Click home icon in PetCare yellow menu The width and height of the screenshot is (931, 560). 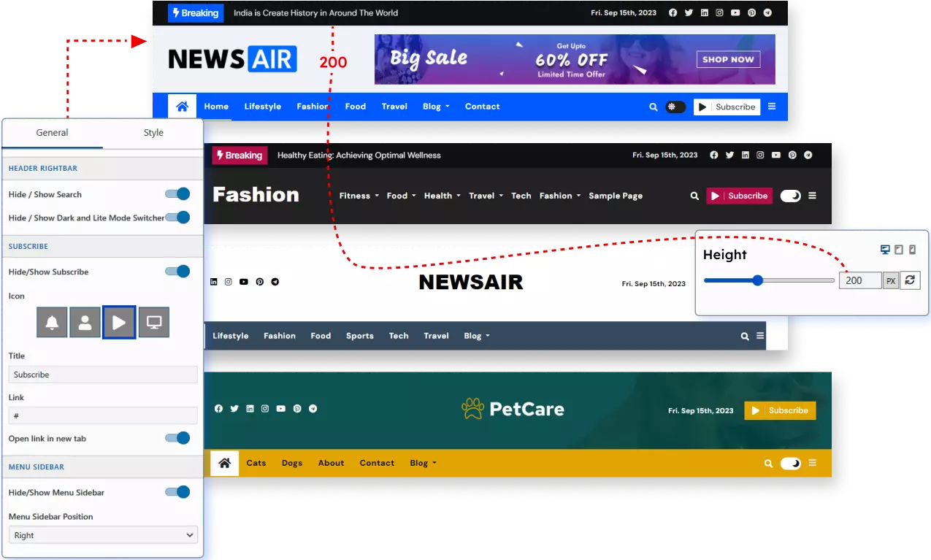point(225,463)
